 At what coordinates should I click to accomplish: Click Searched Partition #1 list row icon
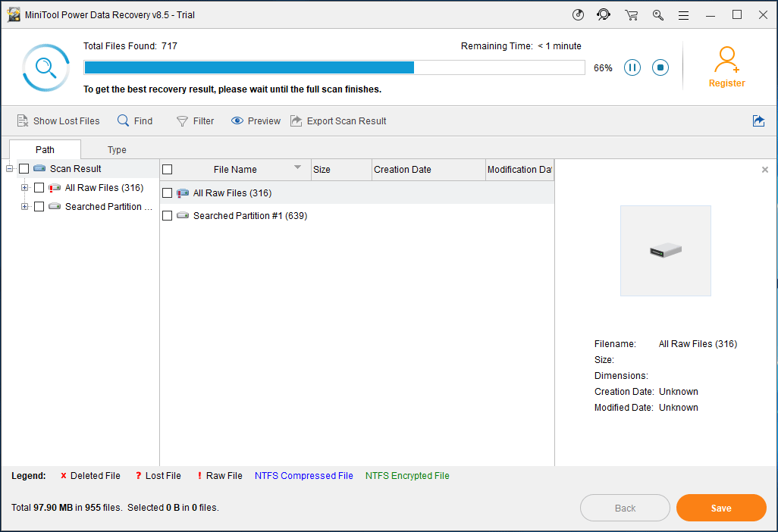click(x=183, y=215)
